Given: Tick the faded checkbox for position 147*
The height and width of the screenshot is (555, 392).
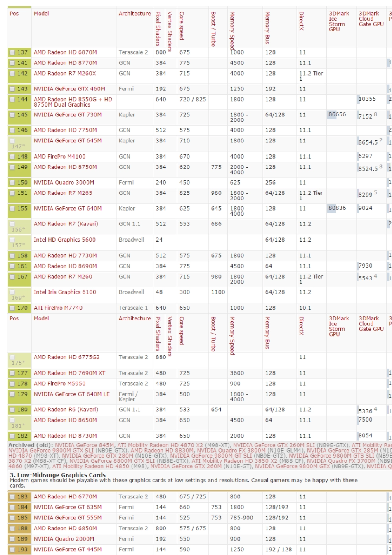Looking at the screenshot, I should (x=12, y=141).
